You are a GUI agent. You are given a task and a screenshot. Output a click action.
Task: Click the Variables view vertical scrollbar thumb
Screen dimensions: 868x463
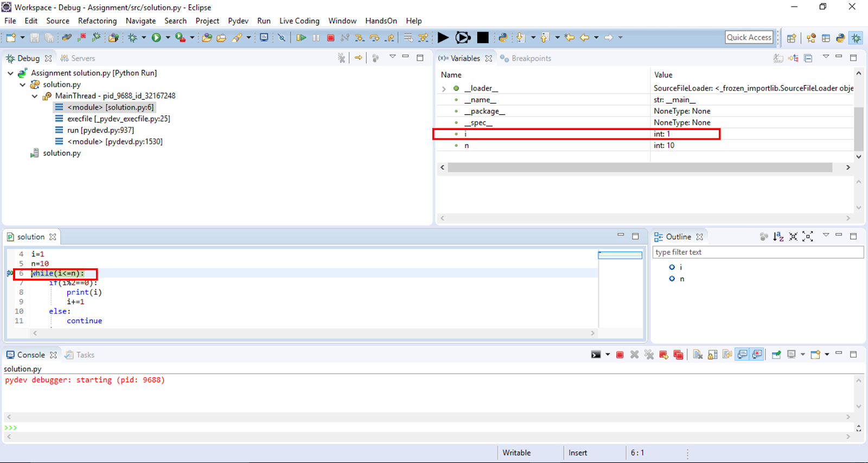pyautogui.click(x=859, y=129)
